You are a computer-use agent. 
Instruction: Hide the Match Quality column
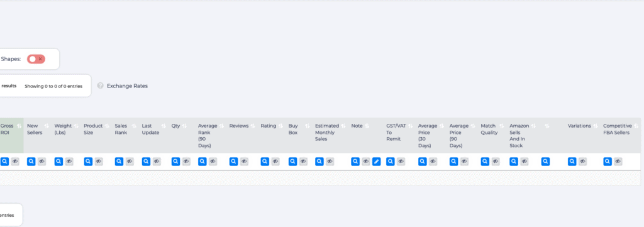click(496, 162)
